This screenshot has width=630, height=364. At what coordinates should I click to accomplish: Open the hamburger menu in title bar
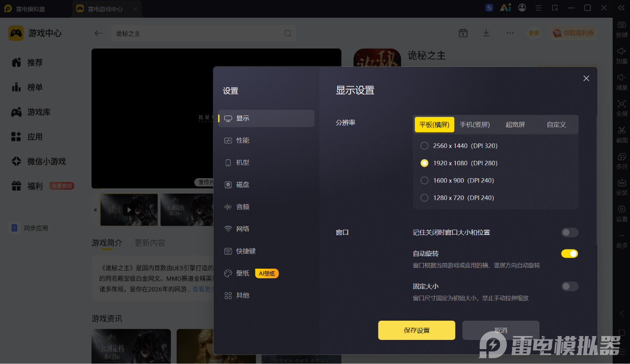pyautogui.click(x=538, y=8)
